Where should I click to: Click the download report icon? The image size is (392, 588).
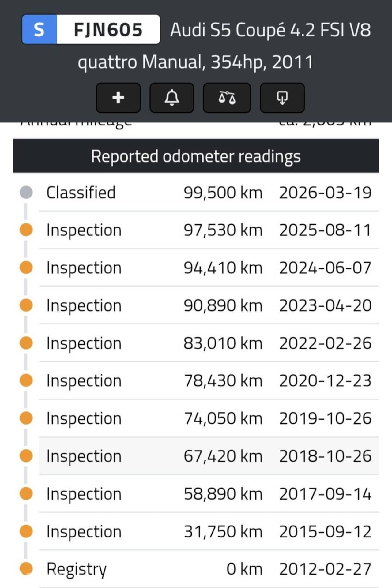pos(282,98)
